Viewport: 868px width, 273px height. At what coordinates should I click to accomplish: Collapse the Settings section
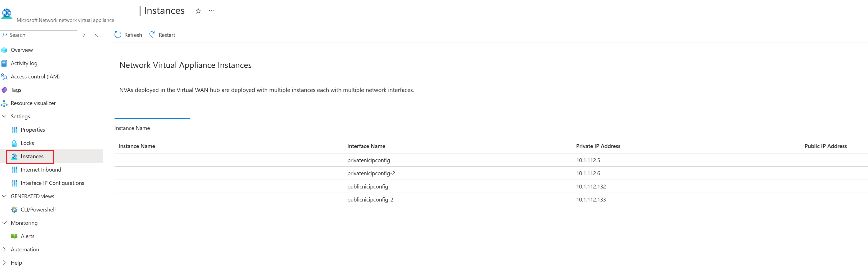[x=4, y=116]
